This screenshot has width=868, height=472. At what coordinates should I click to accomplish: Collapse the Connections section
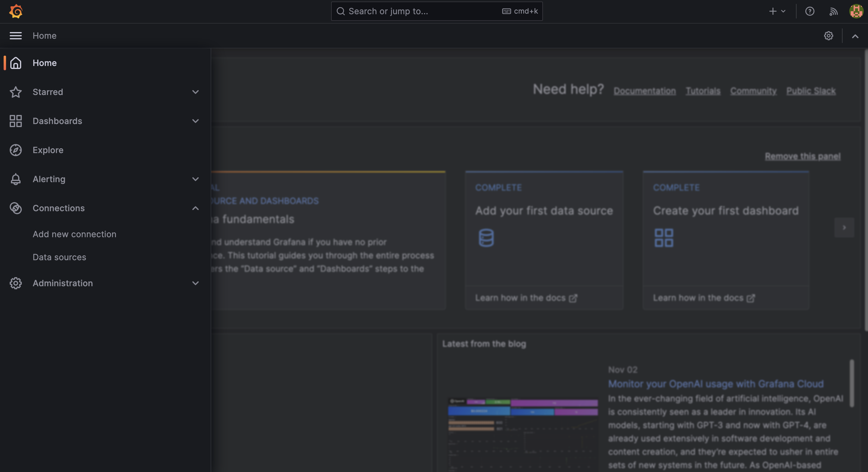[196, 208]
